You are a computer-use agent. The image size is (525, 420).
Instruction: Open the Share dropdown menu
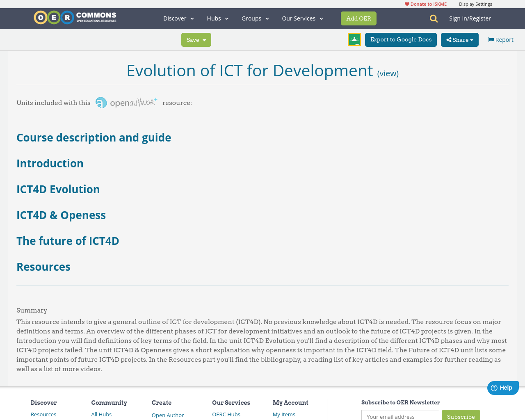pyautogui.click(x=459, y=39)
